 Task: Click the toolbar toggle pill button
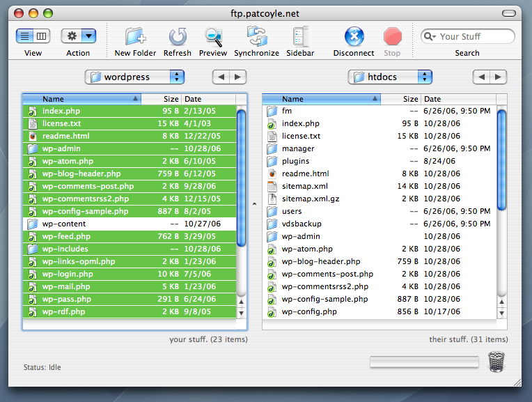pyautogui.click(x=509, y=13)
